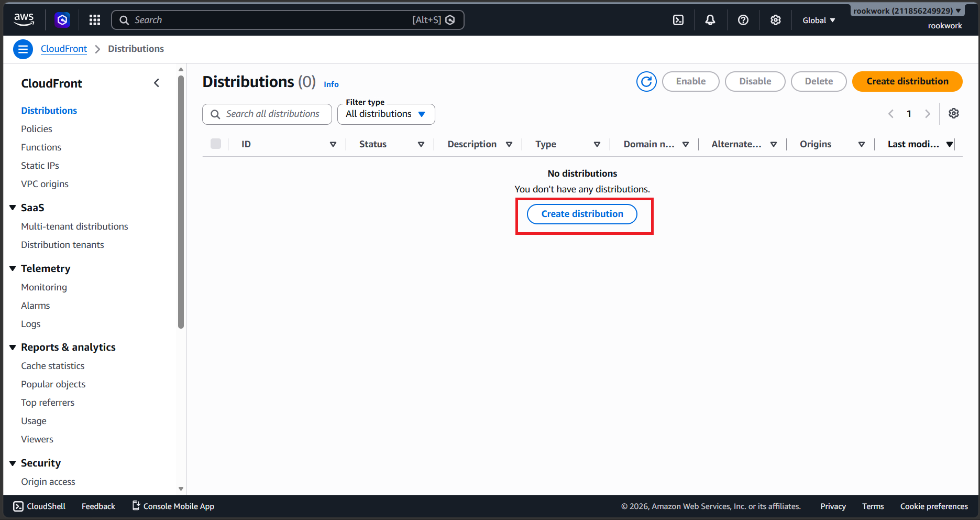Viewport: 980px width, 520px height.
Task: Go to next page arrow
Action: click(x=928, y=114)
